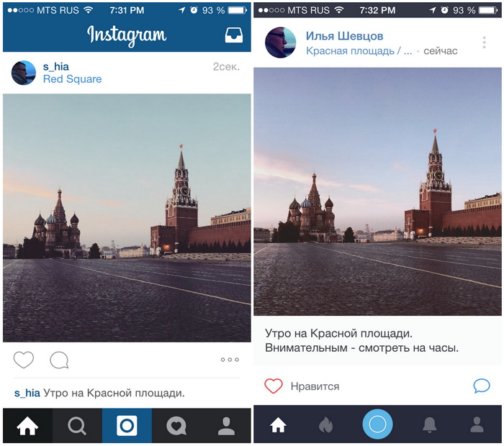Viewport: 504px width, 446px height.
Task: Open the Красная площадь location link
Action: point(359,51)
